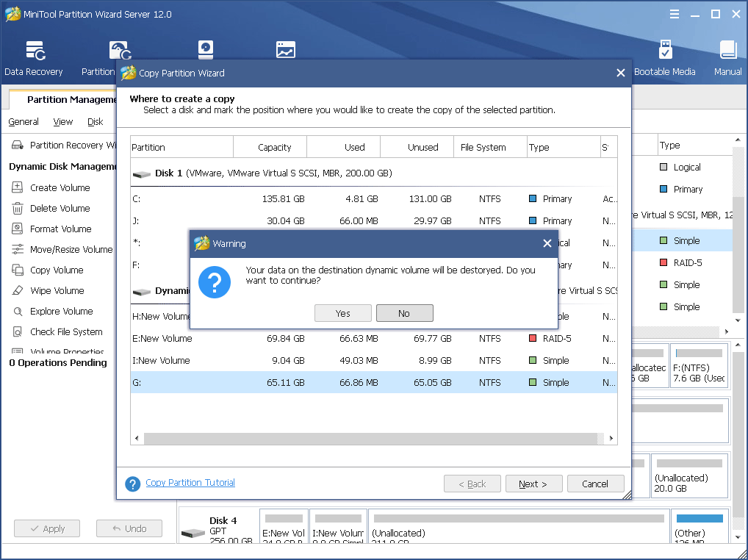Select the J: partition row in the wizard
This screenshot has width=748, height=560.
pyautogui.click(x=374, y=221)
